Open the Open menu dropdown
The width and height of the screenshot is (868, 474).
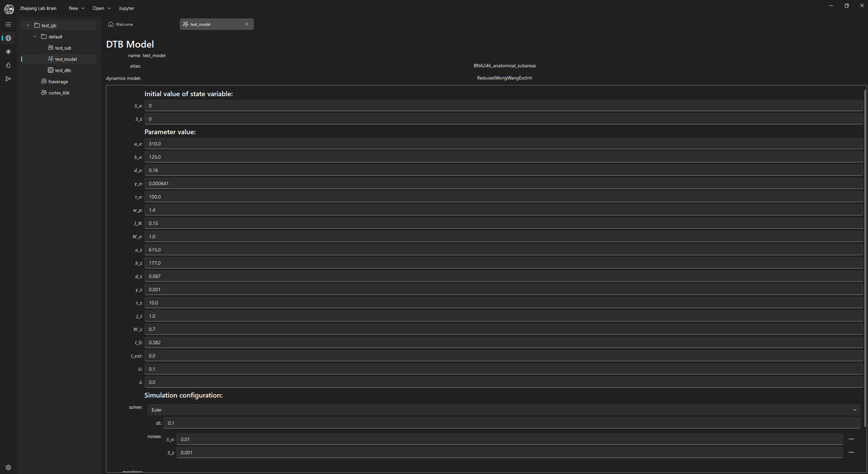coord(101,8)
